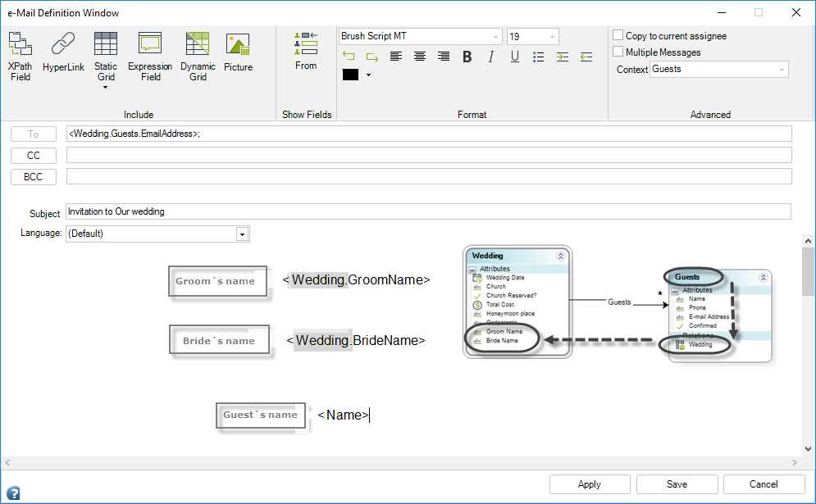The width and height of the screenshot is (816, 504).
Task: Insert a Dynamic Grid
Action: [x=198, y=57]
